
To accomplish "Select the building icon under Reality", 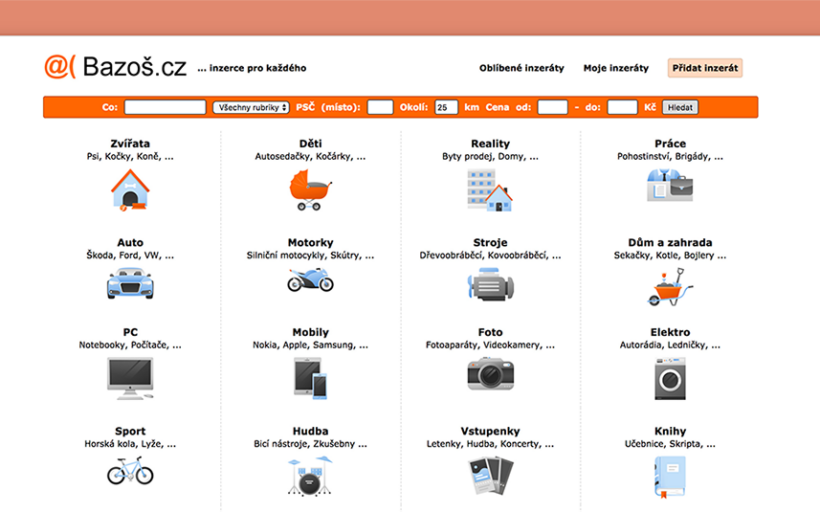I will coord(490,188).
